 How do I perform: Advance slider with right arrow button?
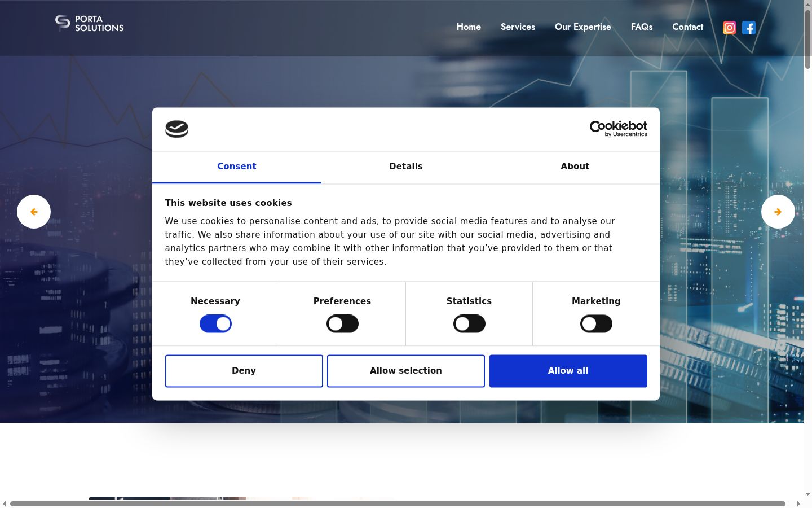point(778,212)
